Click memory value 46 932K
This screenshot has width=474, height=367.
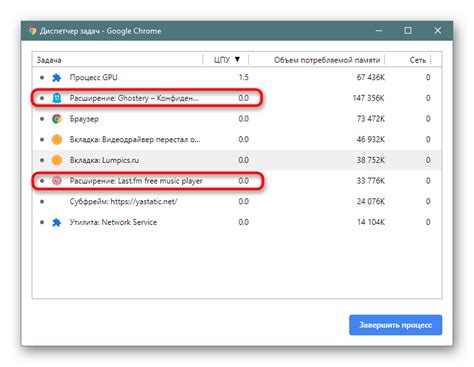[371, 139]
